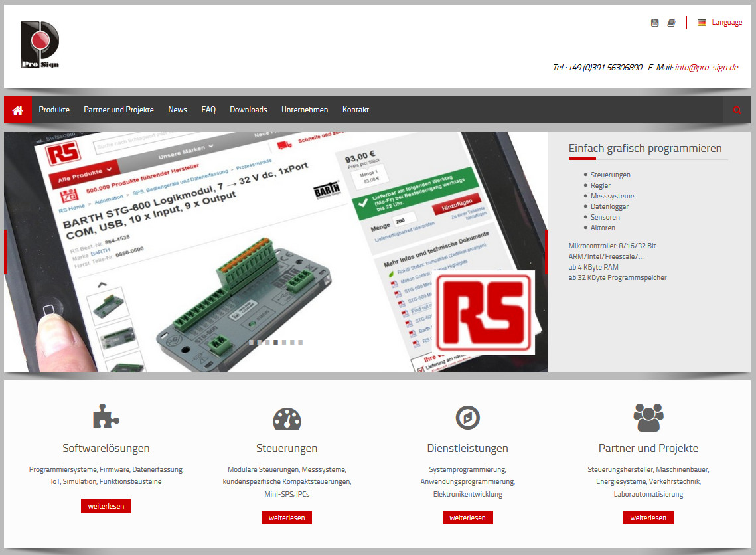The width and height of the screenshot is (756, 555).
Task: Click the Mikrocontroller: 8/16/32 Bit text
Action: 613,246
